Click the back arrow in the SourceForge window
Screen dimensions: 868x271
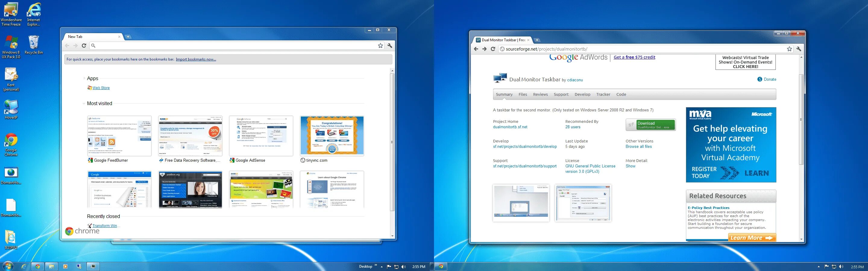[476, 49]
